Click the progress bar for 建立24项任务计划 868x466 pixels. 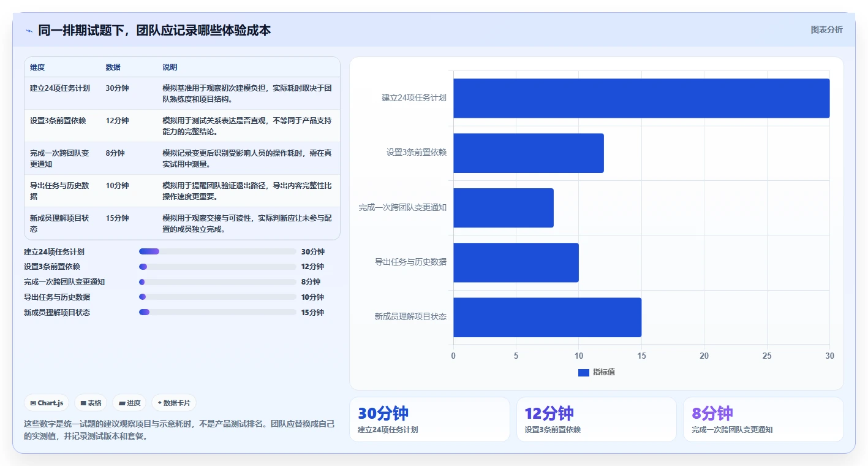[x=217, y=251]
